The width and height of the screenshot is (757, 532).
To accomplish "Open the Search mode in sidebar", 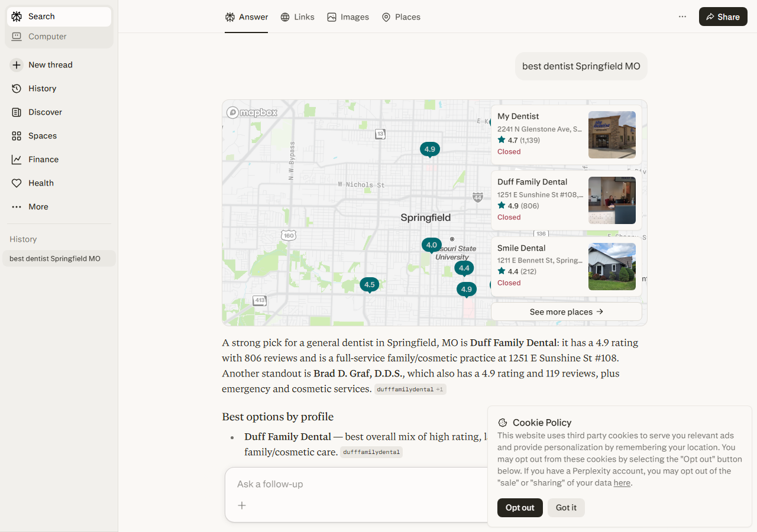I will pyautogui.click(x=59, y=17).
